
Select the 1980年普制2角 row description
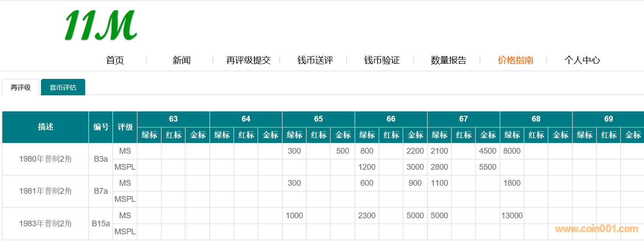click(x=45, y=159)
